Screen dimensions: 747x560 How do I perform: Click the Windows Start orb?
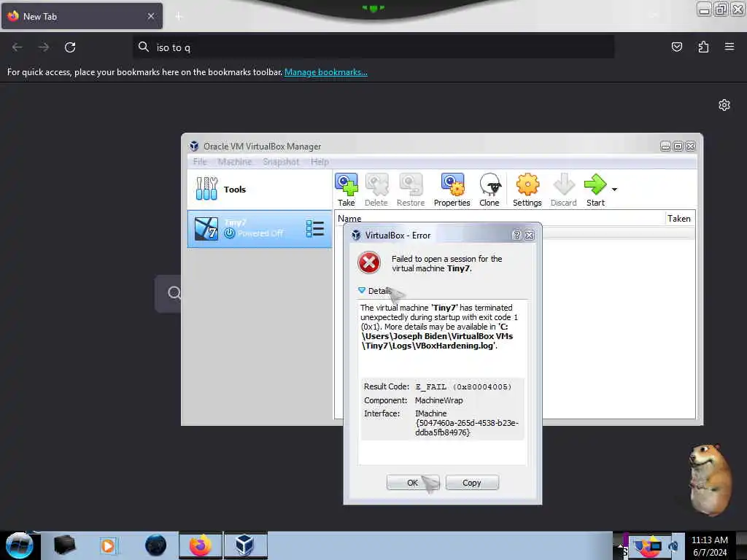coord(19,545)
